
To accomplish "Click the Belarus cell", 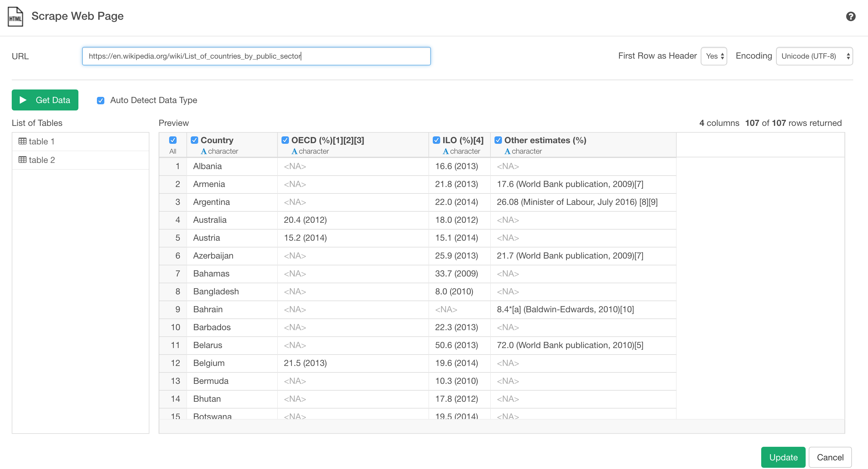I will point(232,345).
